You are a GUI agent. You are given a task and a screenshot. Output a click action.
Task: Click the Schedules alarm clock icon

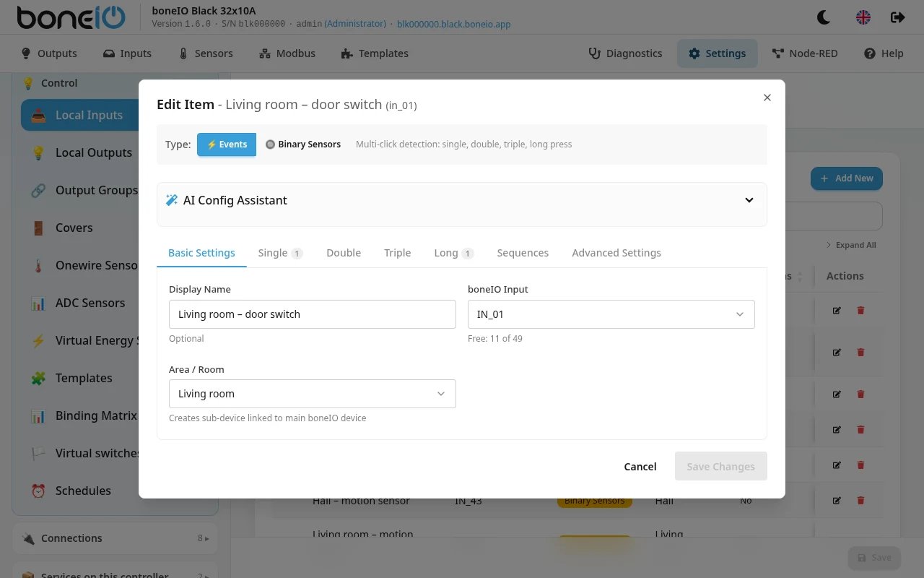click(x=38, y=491)
